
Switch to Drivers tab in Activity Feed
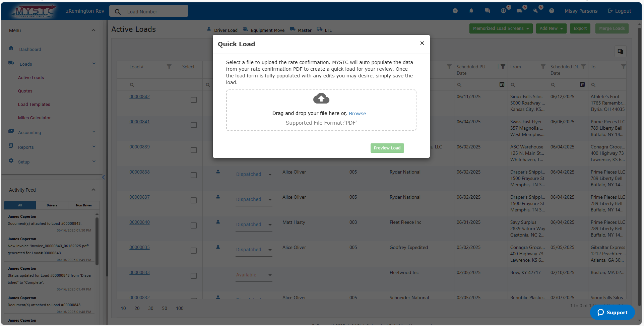(52, 205)
